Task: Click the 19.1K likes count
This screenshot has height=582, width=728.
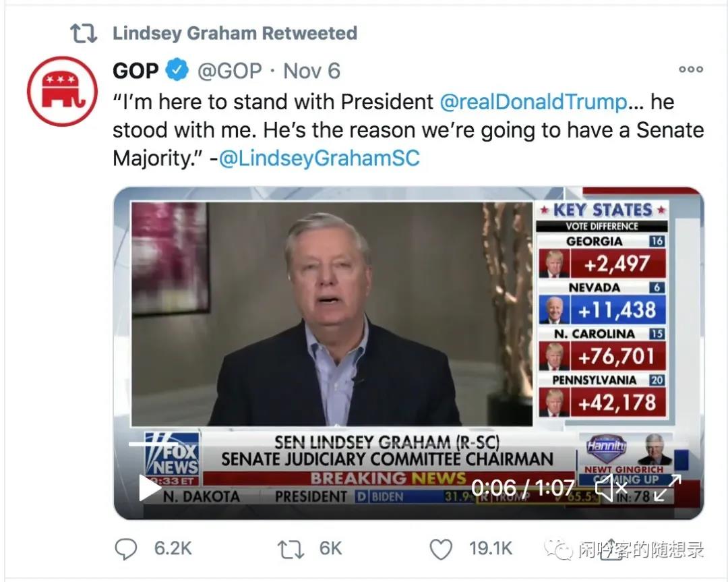Action: [491, 549]
